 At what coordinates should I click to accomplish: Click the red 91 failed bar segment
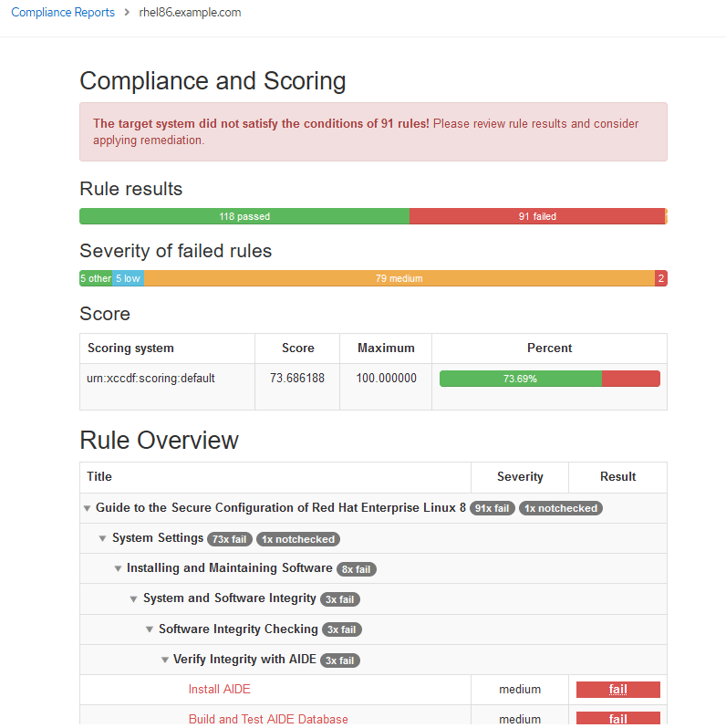[x=537, y=217]
